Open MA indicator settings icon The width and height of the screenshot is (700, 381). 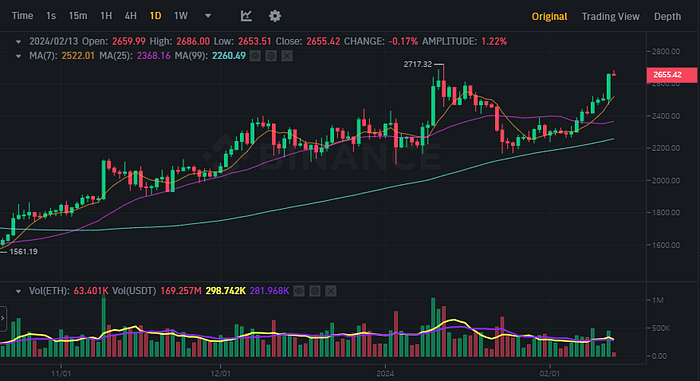point(271,56)
